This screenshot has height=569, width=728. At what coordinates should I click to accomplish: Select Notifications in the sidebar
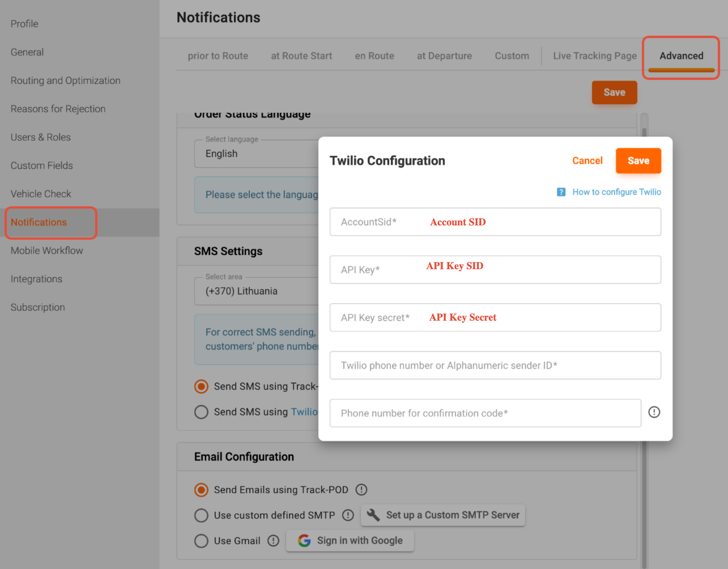[39, 222]
